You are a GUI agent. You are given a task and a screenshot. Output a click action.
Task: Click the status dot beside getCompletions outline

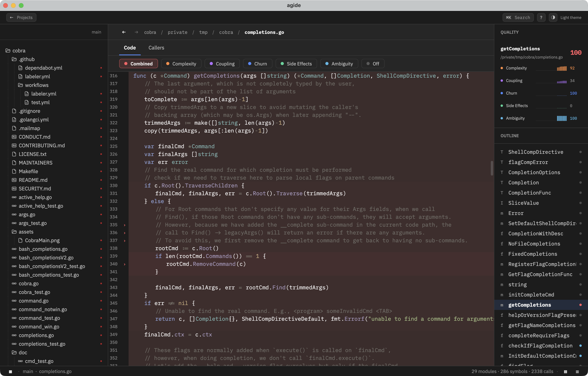point(580,305)
